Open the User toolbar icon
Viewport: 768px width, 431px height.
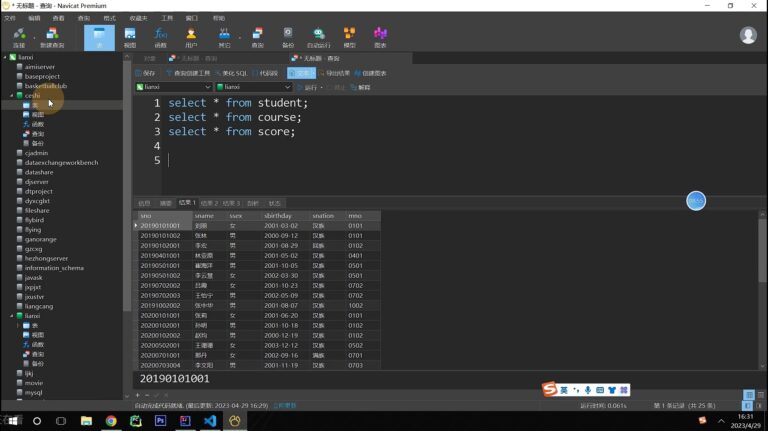(191, 38)
